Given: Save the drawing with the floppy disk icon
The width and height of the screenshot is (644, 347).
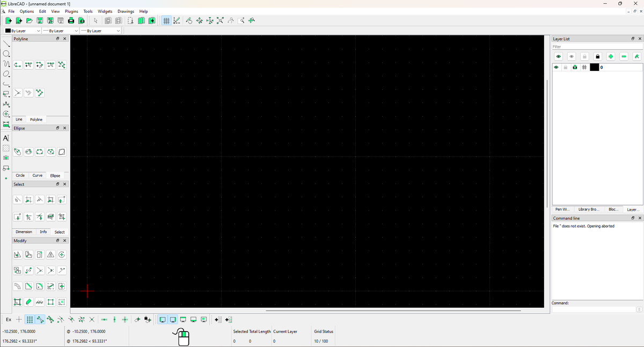Looking at the screenshot, I should pyautogui.click(x=40, y=20).
